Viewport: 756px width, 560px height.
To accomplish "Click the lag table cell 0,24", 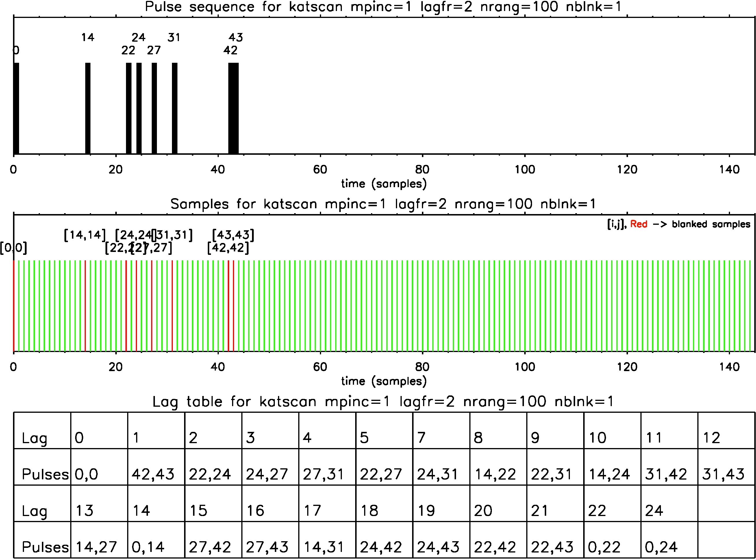I will coord(661,547).
